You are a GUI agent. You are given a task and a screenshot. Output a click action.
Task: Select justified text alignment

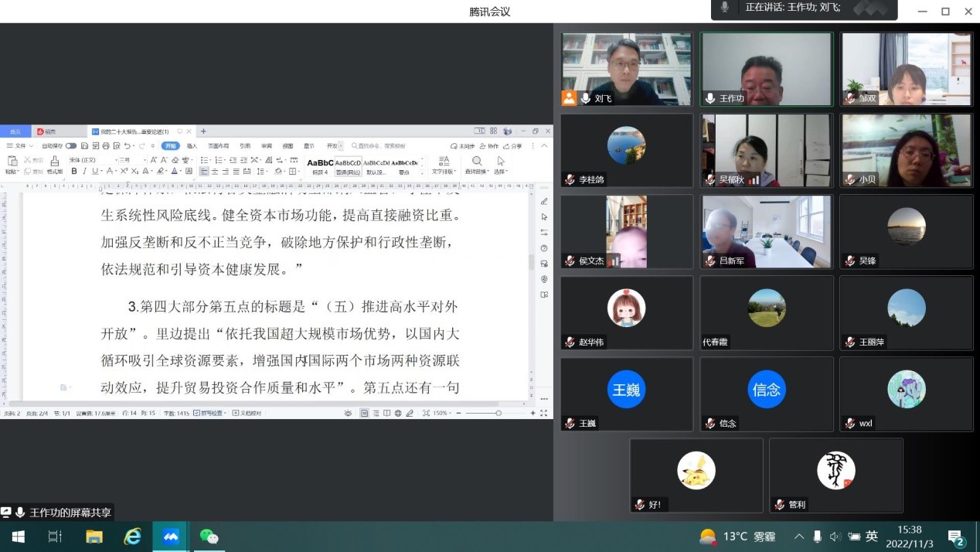click(x=236, y=171)
